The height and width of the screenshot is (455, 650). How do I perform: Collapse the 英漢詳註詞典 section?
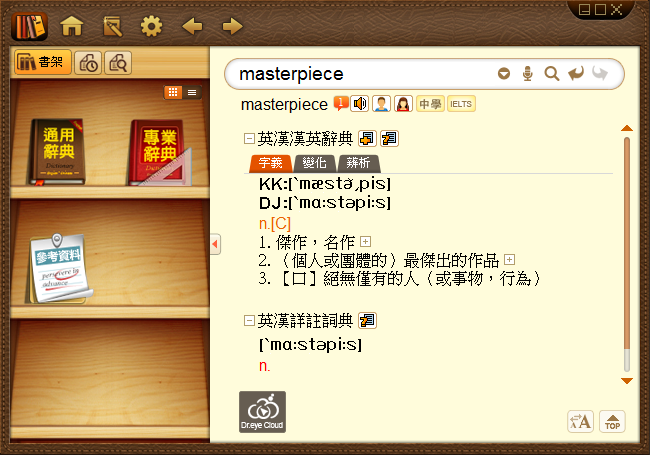click(x=249, y=320)
